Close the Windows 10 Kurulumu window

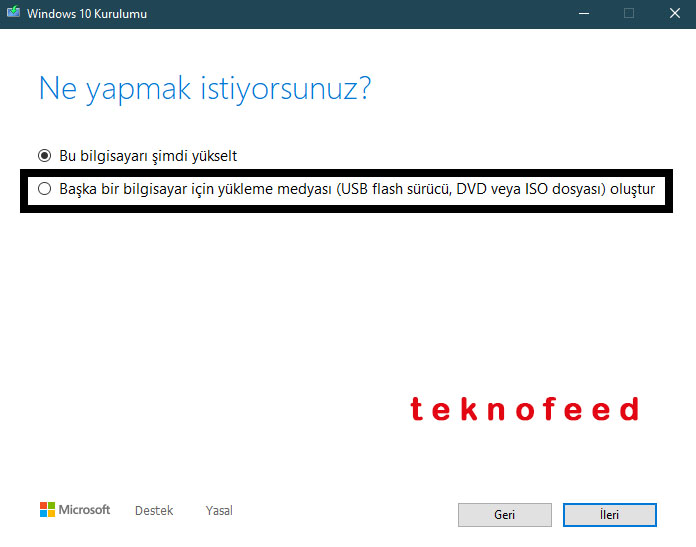673,13
